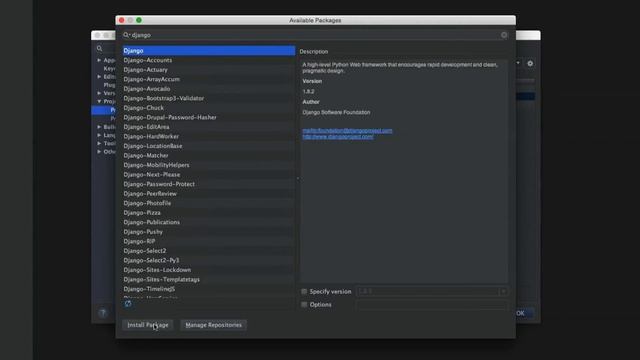This screenshot has height=360, width=640.
Task: Click the Options text field
Action: 432,304
